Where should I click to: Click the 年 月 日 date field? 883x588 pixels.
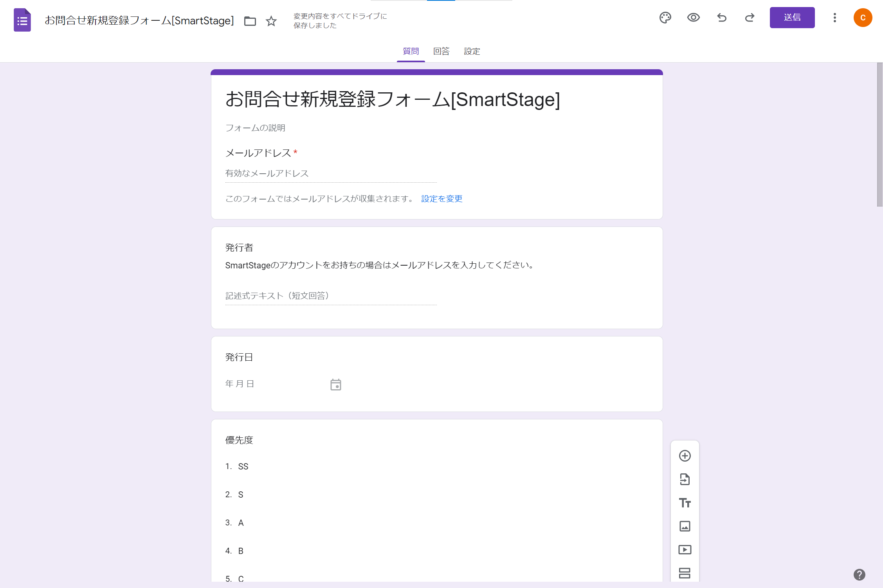(240, 384)
